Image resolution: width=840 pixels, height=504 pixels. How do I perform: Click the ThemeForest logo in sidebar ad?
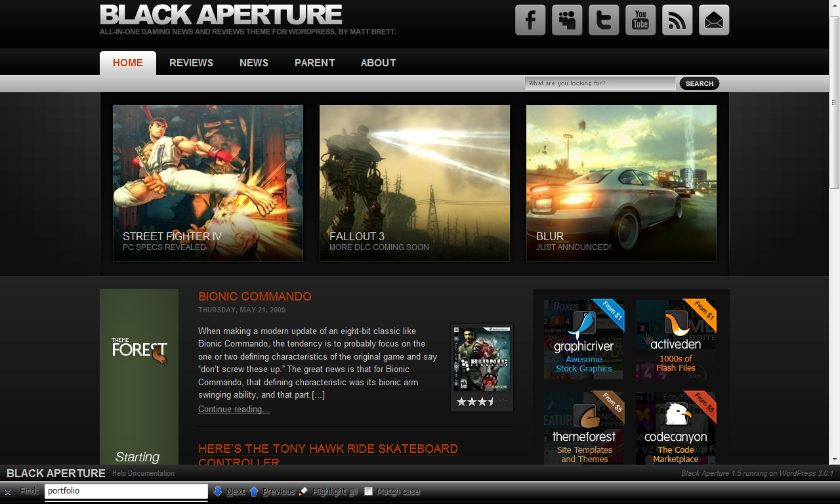[x=139, y=350]
